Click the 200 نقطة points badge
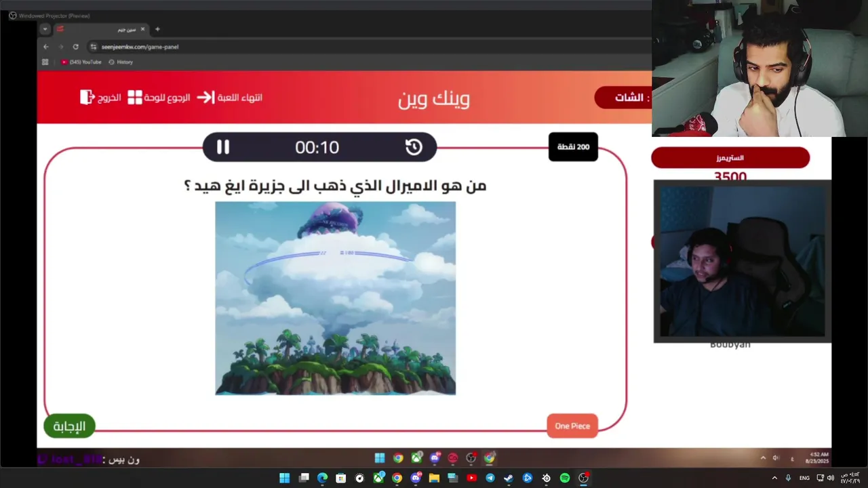This screenshot has width=868, height=488. pos(573,146)
